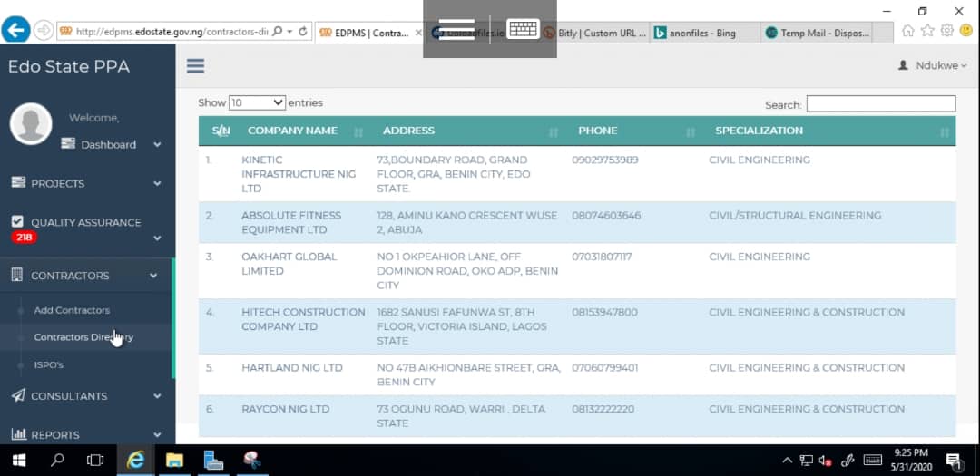This screenshot has width=980, height=476.
Task: Click the fourth pinned taskbar app icon
Action: coord(252,461)
